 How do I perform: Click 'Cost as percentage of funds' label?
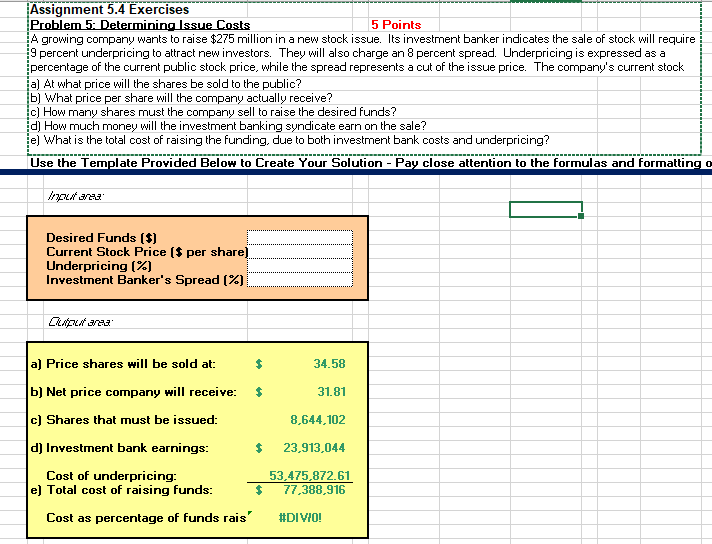click(x=146, y=518)
